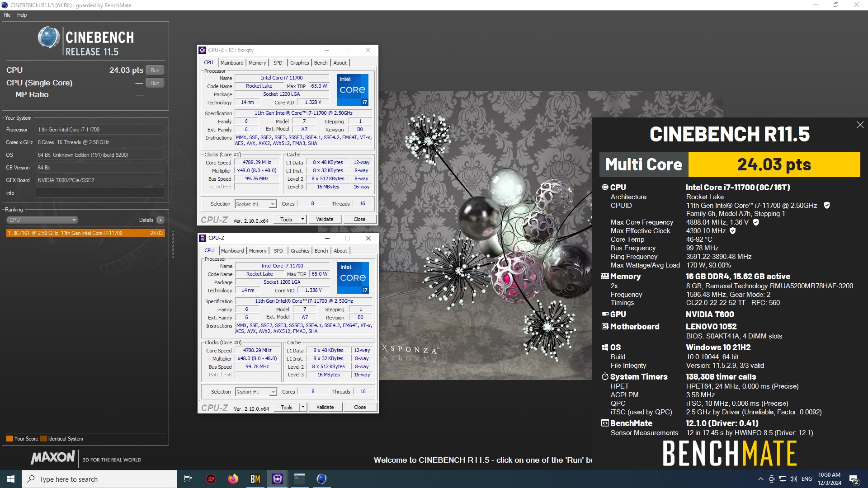Select ranking entry 8C/16T i7-11700
Screen dimensions: 868x488
point(85,233)
